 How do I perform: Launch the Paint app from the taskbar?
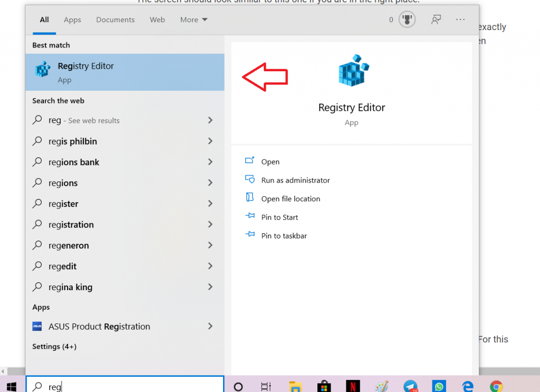click(x=382, y=387)
